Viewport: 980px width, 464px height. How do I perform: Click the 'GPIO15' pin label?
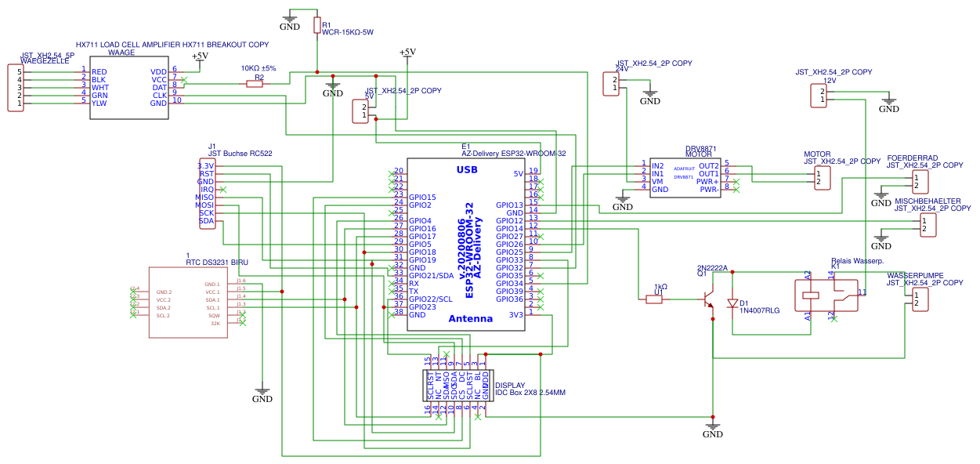click(422, 198)
